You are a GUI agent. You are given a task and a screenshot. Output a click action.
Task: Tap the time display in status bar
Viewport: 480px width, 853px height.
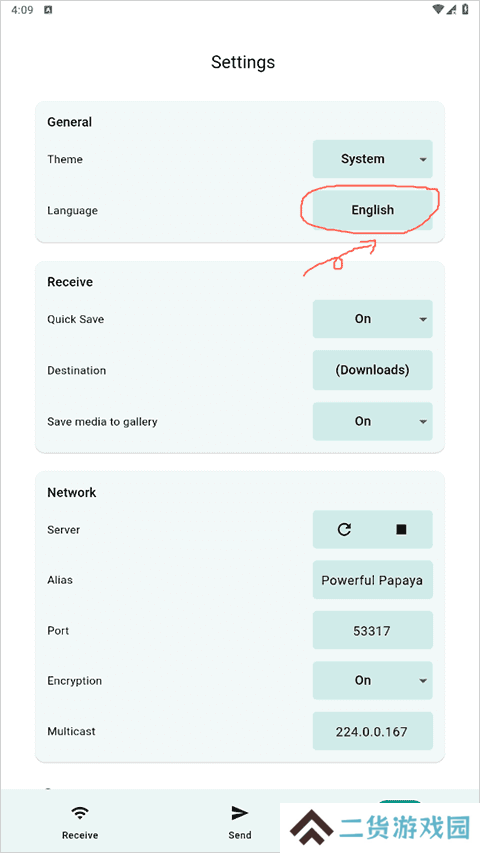22,10
